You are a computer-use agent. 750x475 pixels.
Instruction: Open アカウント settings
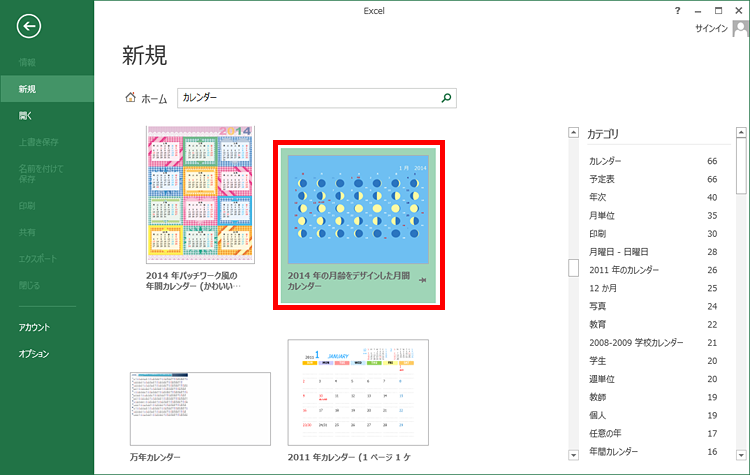coord(34,328)
